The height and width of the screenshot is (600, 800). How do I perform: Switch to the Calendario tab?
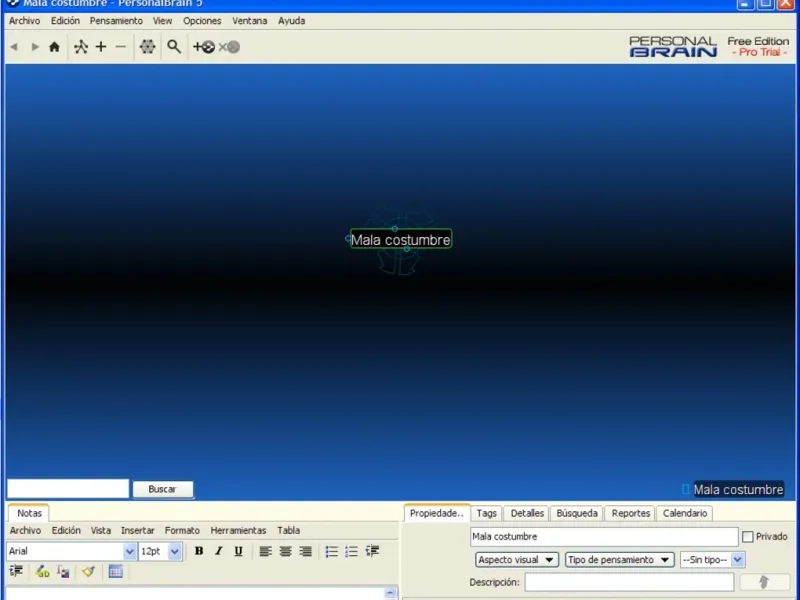tap(685, 513)
